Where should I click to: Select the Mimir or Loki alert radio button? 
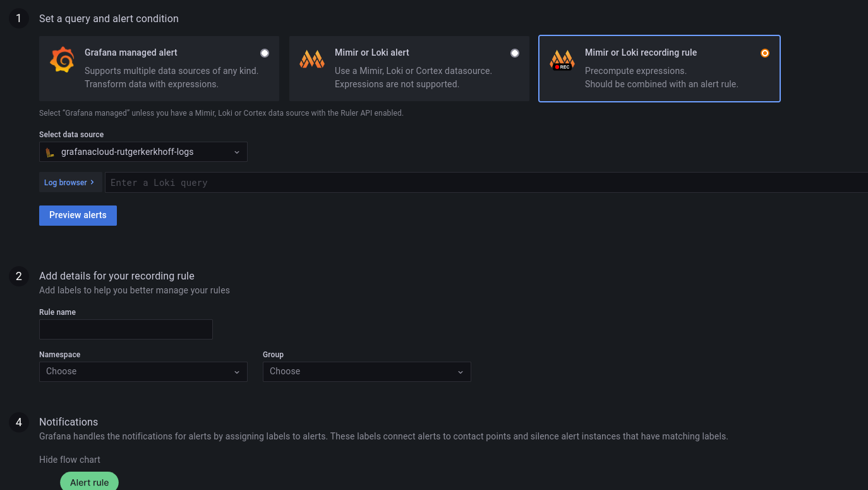tap(515, 52)
